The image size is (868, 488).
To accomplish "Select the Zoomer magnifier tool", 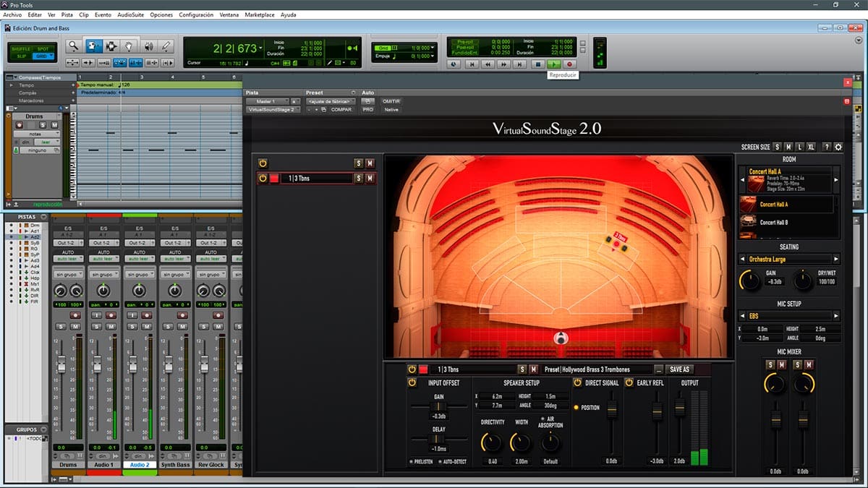I will (74, 46).
